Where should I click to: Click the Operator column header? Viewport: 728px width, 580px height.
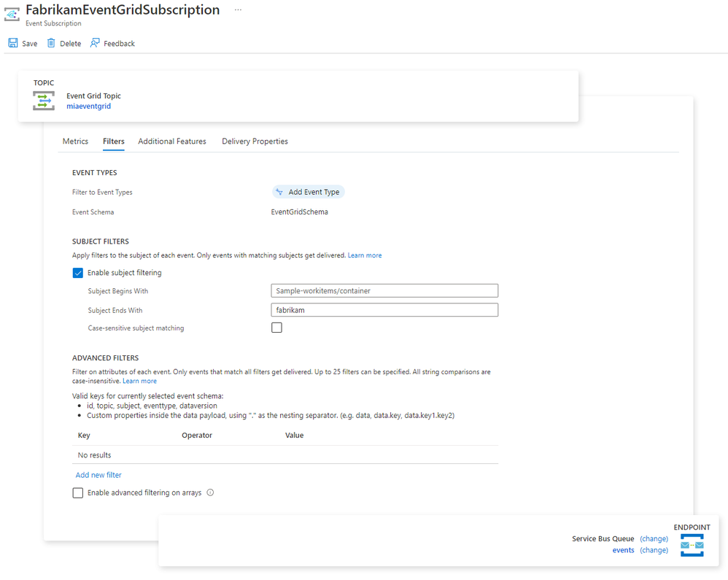coord(197,435)
